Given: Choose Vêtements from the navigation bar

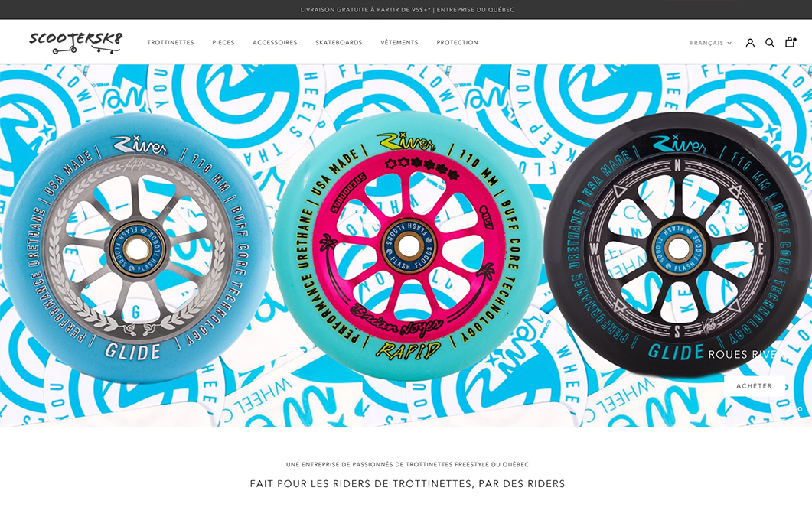Looking at the screenshot, I should coord(399,43).
